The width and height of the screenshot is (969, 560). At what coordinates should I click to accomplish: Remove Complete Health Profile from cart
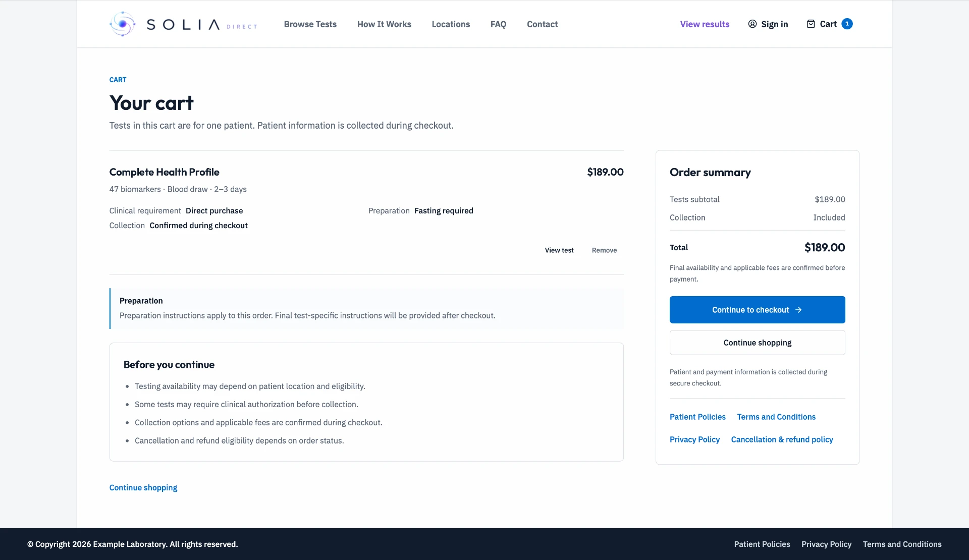click(604, 250)
